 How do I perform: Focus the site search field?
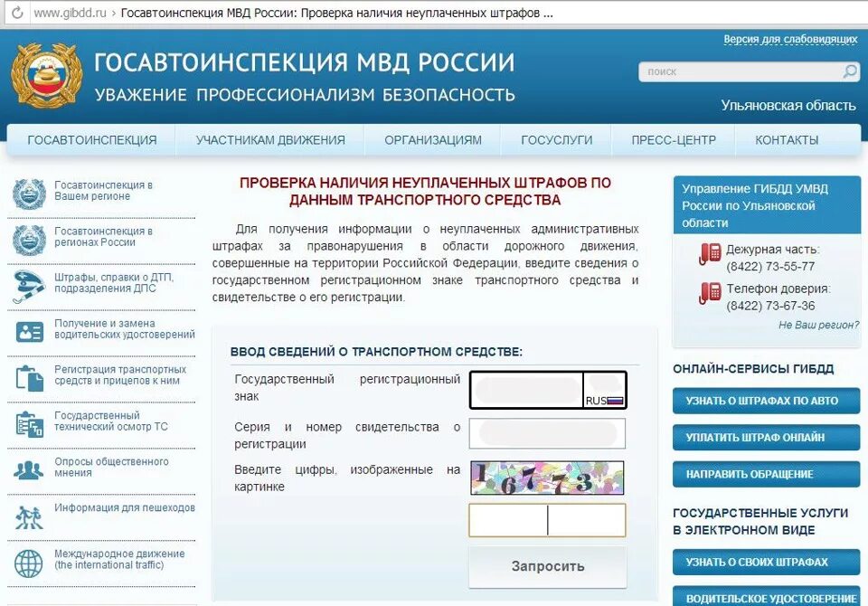tap(740, 71)
